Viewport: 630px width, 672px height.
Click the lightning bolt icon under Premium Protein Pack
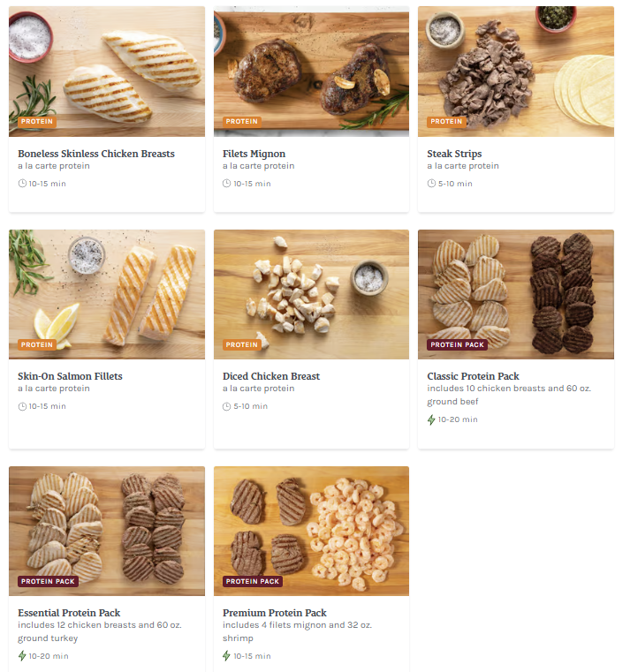pyautogui.click(x=226, y=656)
